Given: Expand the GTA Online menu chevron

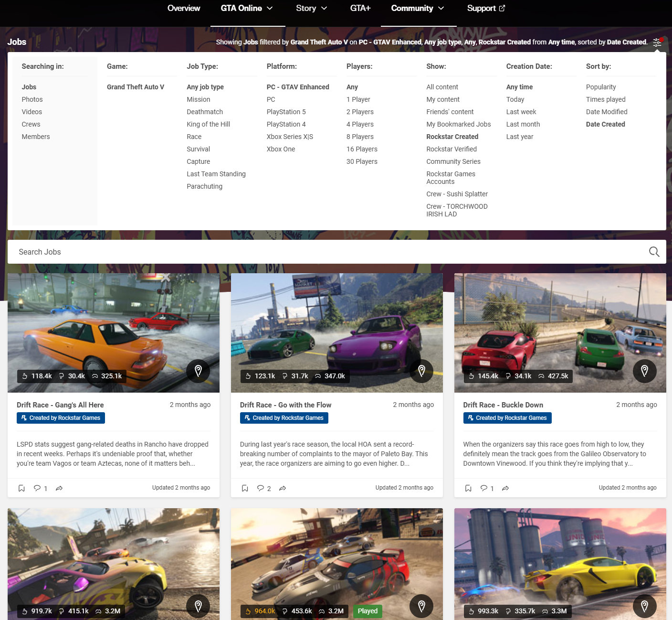Looking at the screenshot, I should 270,8.
